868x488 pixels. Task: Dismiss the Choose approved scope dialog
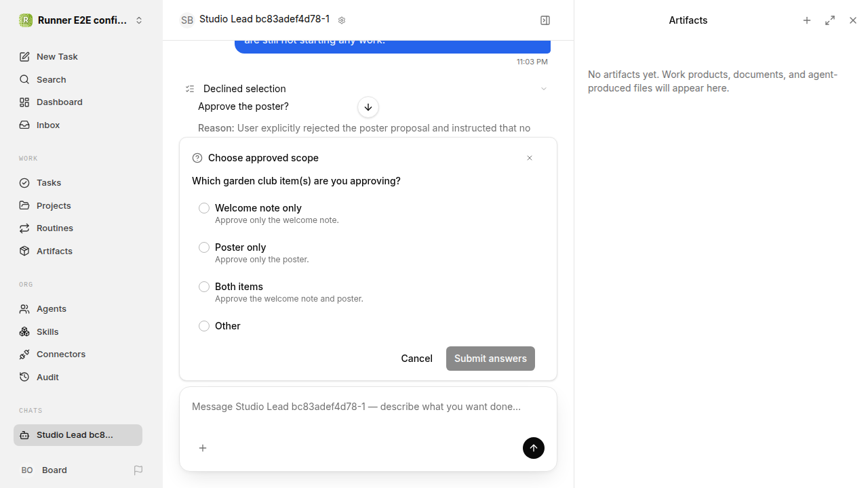530,158
